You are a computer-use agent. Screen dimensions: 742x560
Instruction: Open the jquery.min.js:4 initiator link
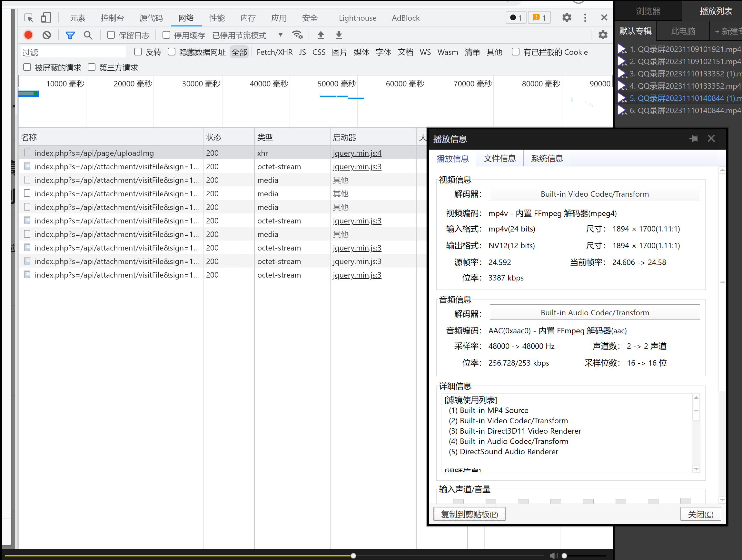pyautogui.click(x=357, y=153)
